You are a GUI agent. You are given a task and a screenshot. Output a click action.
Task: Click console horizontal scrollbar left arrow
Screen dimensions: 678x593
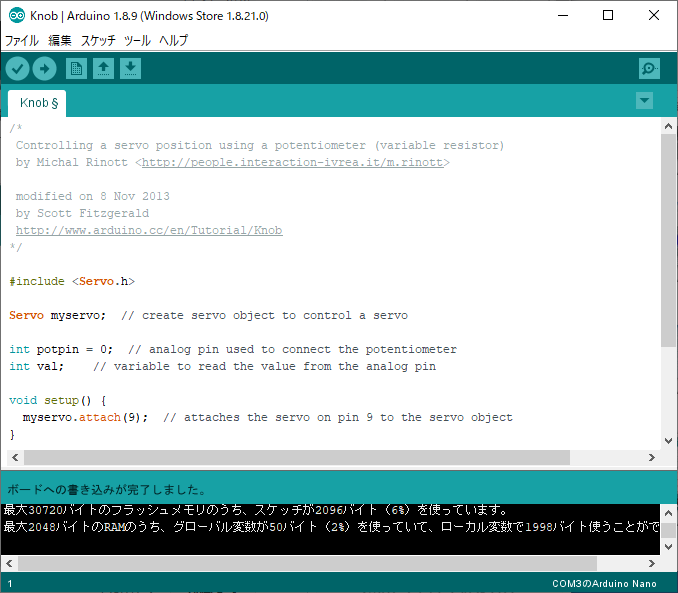coord(9,564)
